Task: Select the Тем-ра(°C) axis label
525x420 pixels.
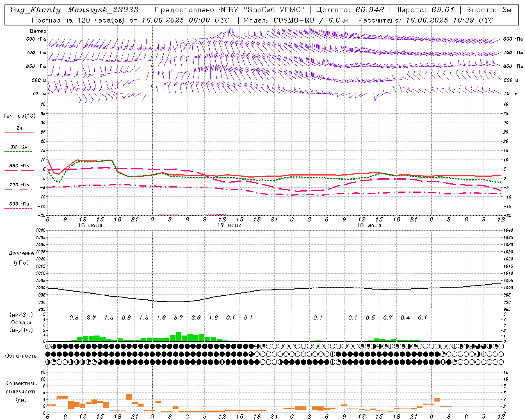Action: (19, 116)
